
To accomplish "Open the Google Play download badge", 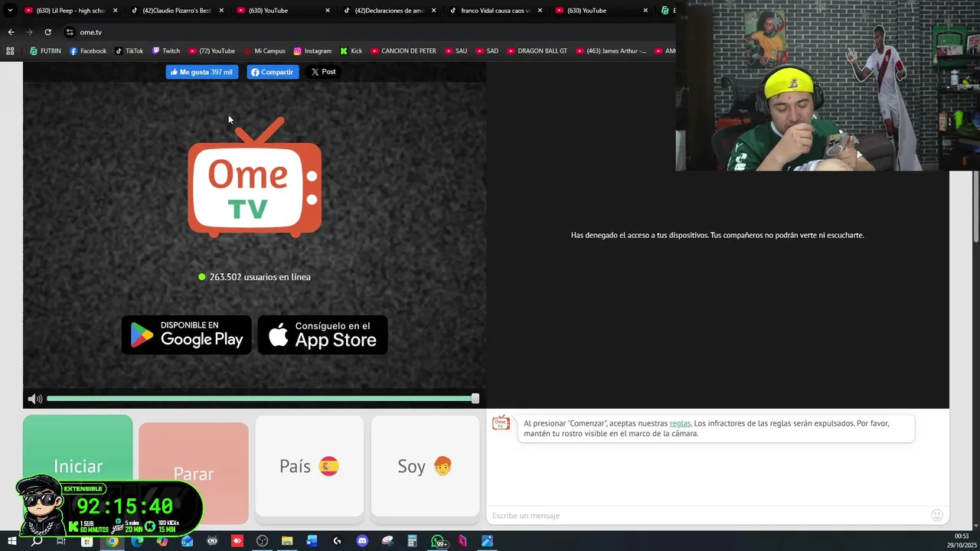I will pyautogui.click(x=186, y=335).
